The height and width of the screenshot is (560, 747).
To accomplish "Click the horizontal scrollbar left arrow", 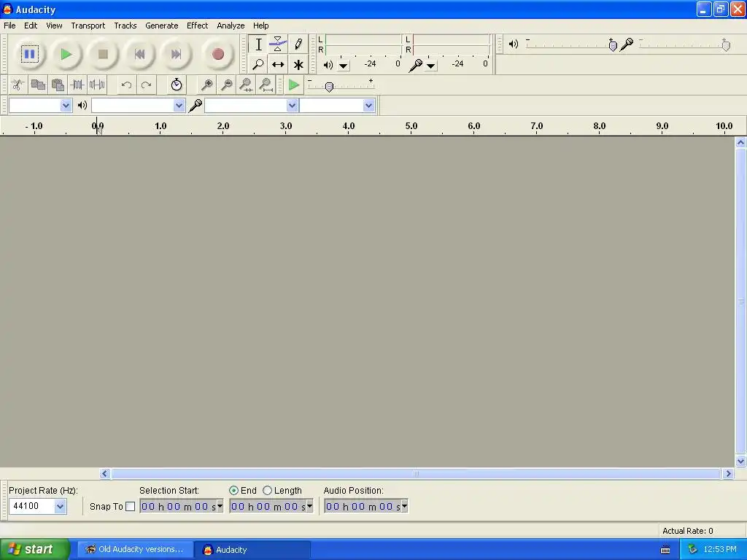I will coord(105,473).
